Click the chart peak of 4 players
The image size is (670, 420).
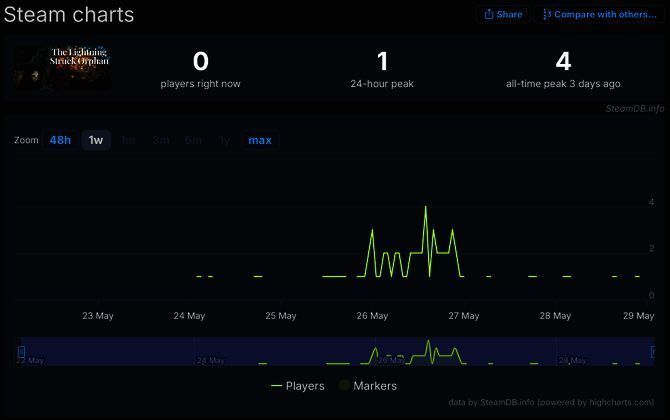[x=426, y=206]
